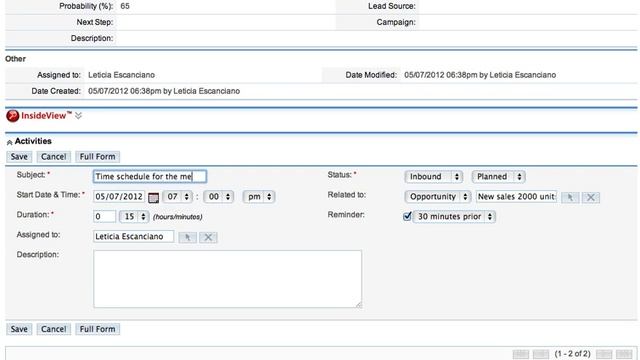Click the Date Modified value text
The width and height of the screenshot is (640, 360).
[x=480, y=75]
